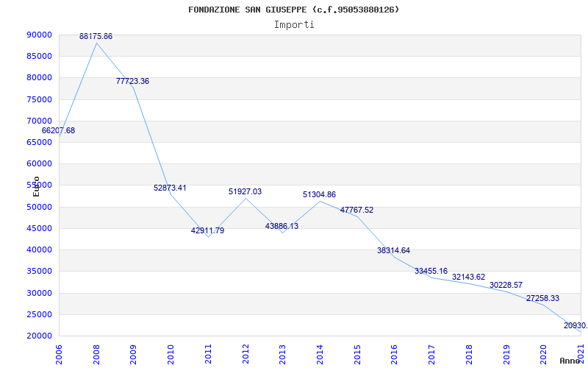Click data label 27258.33

point(542,298)
